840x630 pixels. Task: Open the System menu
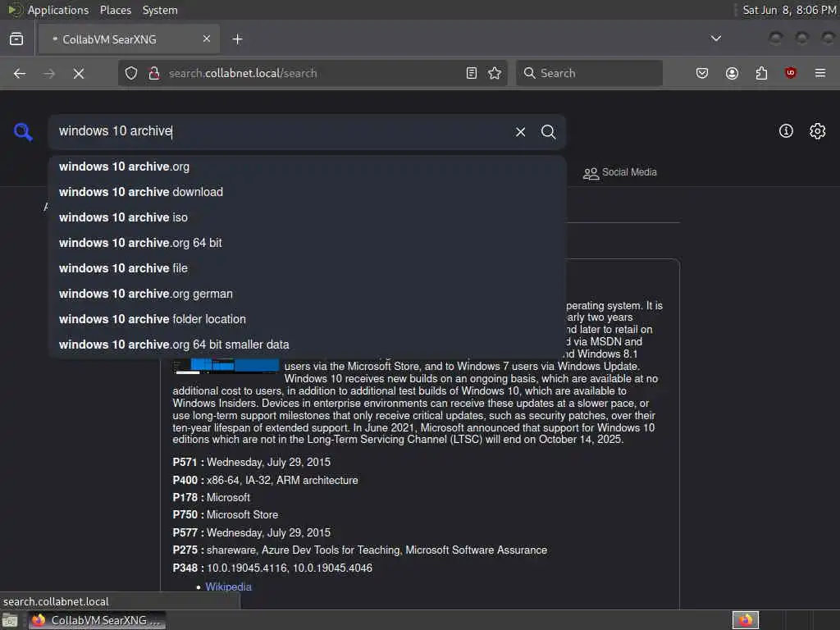(x=160, y=10)
